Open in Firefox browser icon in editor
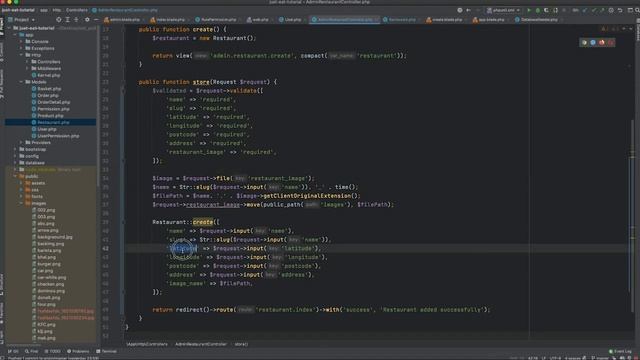Image resolution: width=640 pixels, height=360 pixels. click(602, 42)
